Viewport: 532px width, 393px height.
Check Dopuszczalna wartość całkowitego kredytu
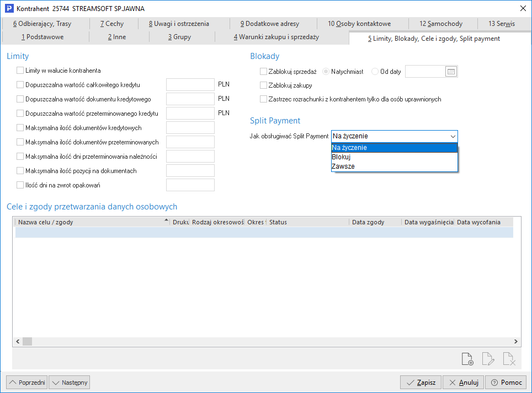20,85
